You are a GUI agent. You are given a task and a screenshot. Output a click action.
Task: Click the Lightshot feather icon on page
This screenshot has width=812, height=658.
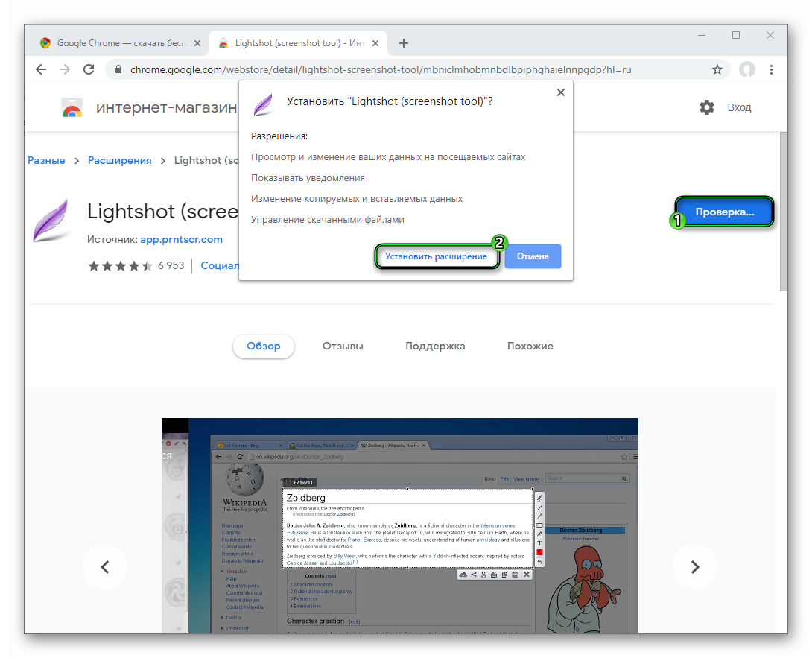[52, 221]
